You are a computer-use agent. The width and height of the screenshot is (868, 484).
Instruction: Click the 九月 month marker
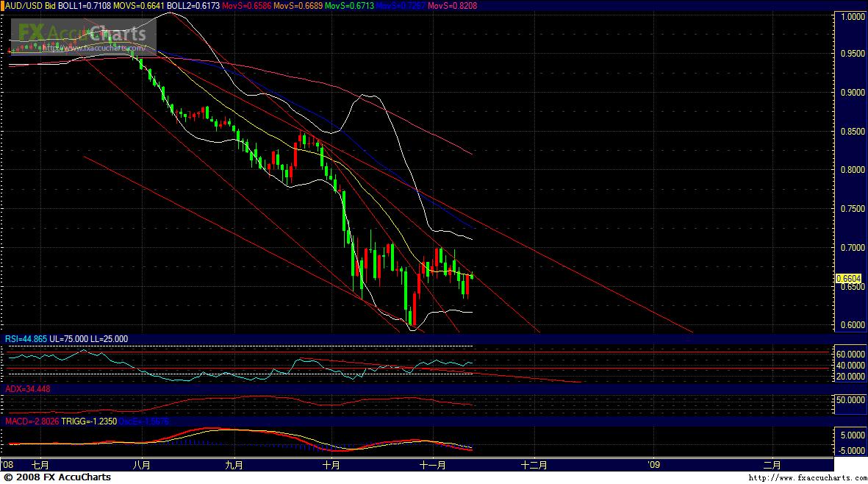234,465
